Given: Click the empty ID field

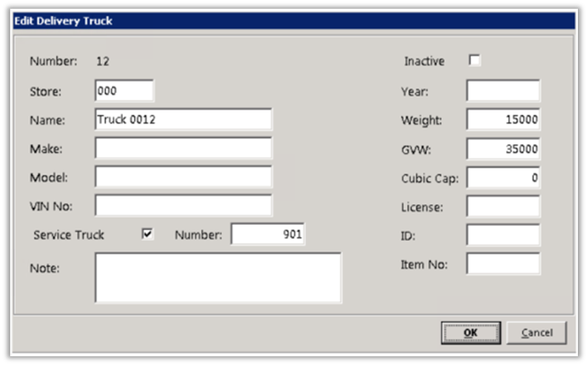Looking at the screenshot, I should click(x=503, y=235).
